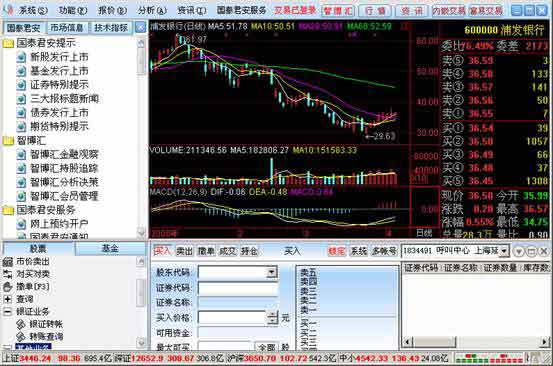Image resolution: width=553 pixels, height=366 pixels.
Task: Click the globe icon beside 网上预约开户
Action: (21, 224)
